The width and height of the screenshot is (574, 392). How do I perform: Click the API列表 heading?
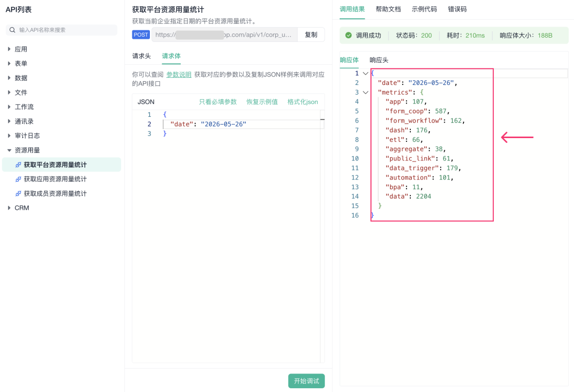pos(19,10)
